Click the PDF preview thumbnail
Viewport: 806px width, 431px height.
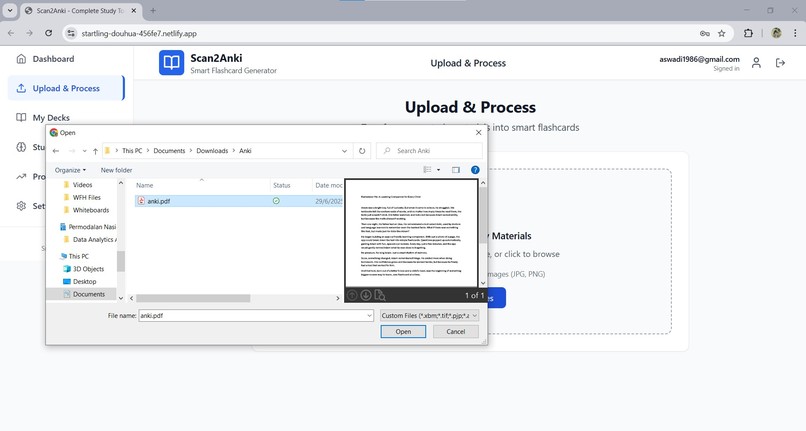(411, 233)
